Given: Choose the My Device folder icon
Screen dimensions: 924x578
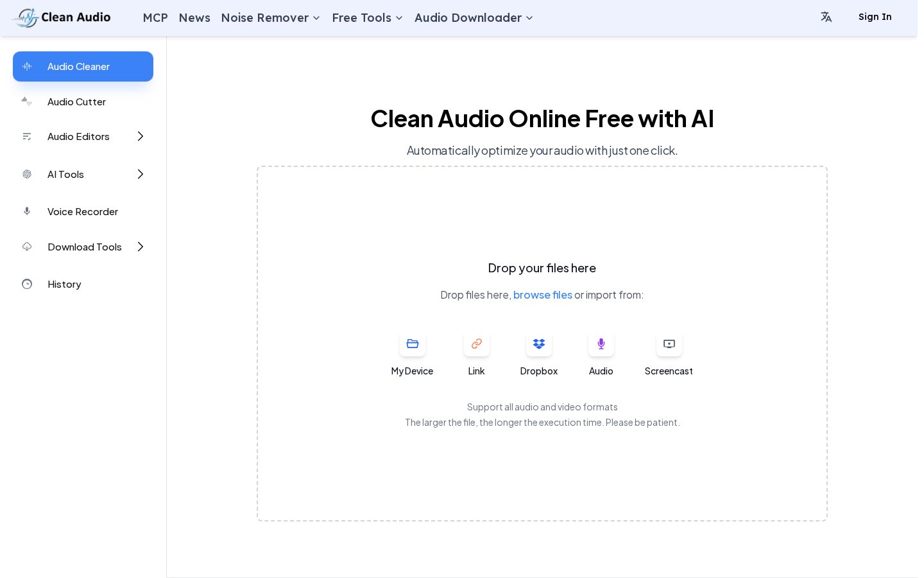Looking at the screenshot, I should (x=413, y=344).
